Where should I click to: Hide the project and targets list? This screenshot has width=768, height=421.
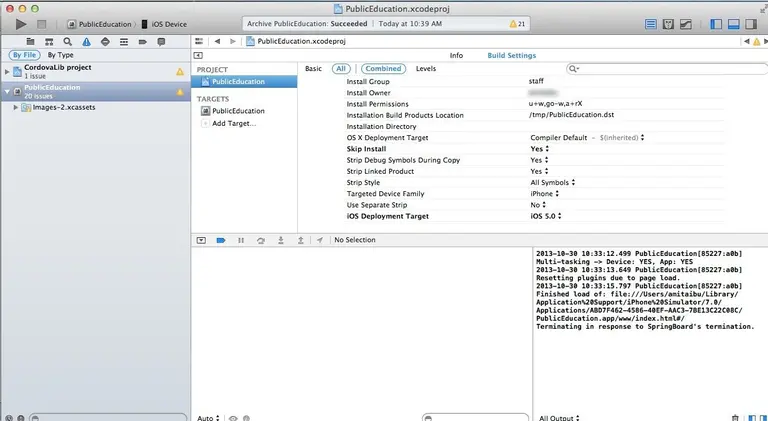(x=198, y=56)
